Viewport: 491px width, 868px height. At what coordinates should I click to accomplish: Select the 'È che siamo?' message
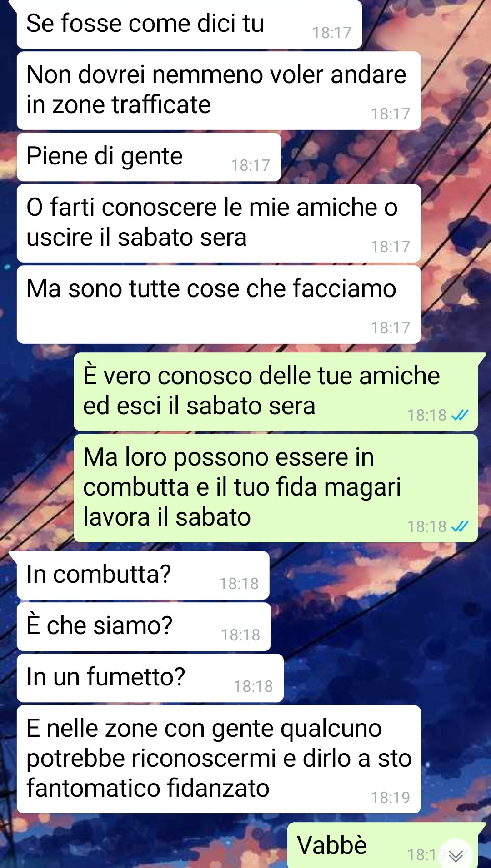(x=144, y=626)
